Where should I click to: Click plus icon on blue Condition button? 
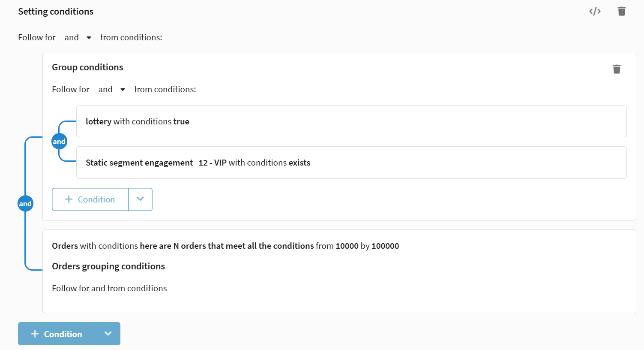coord(35,334)
